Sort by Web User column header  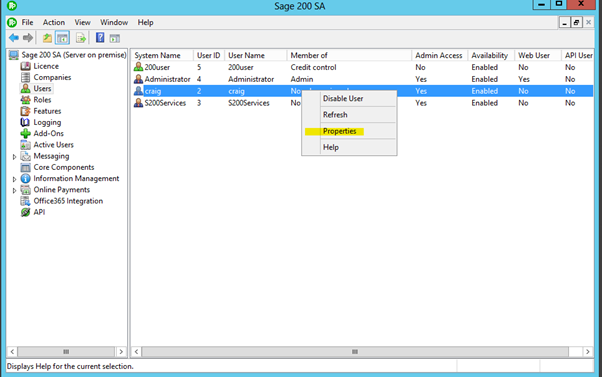[538, 55]
